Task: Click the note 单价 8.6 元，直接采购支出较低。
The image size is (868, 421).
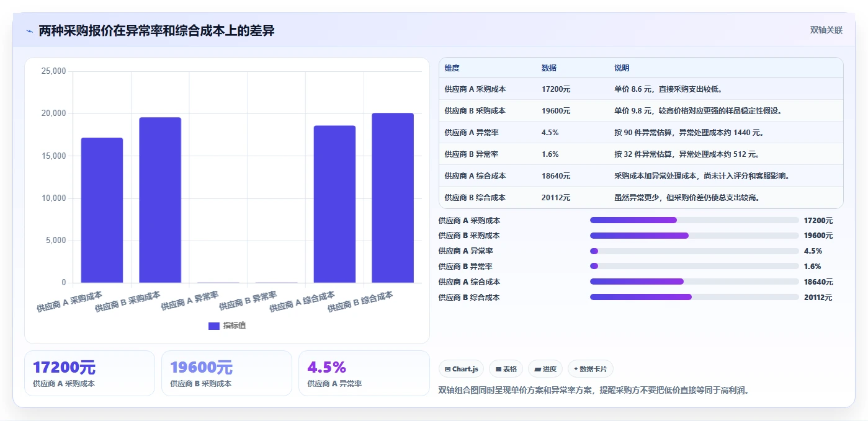Action: pos(668,89)
